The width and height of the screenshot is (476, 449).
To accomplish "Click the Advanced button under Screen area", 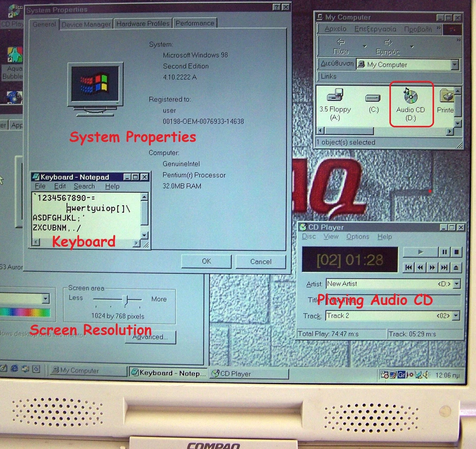I will tap(150, 337).
